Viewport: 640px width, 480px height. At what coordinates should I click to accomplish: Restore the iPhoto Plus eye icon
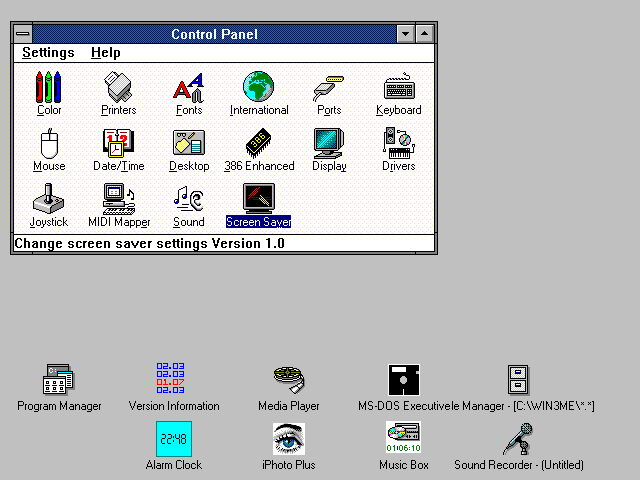click(x=289, y=439)
